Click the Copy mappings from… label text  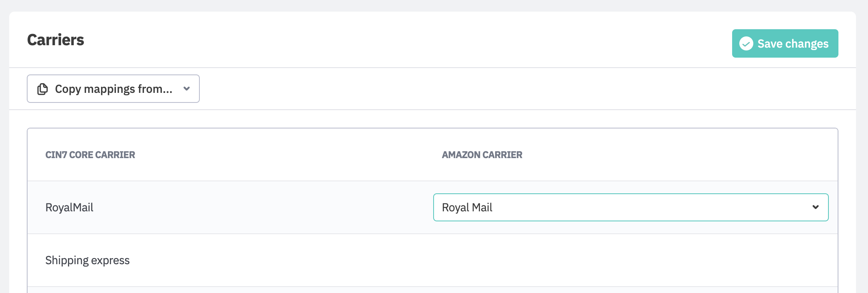(113, 89)
